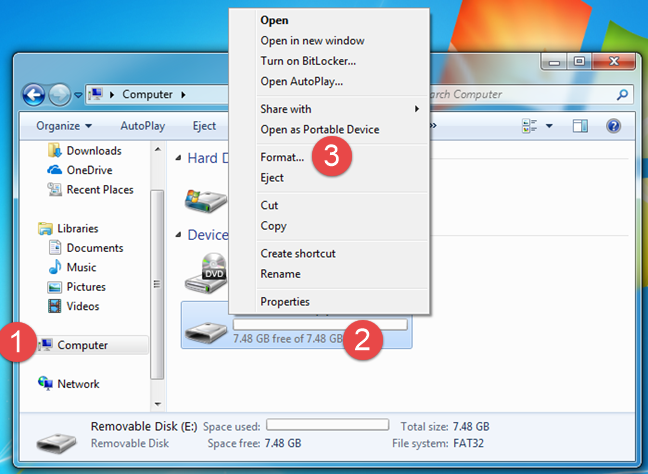
Task: Click the Change your view icon
Action: tap(529, 126)
